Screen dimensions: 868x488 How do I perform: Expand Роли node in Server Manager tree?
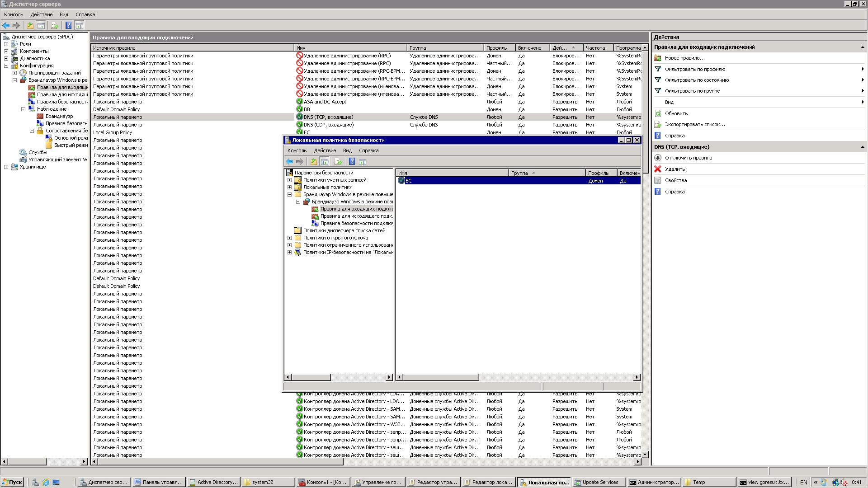click(x=6, y=44)
